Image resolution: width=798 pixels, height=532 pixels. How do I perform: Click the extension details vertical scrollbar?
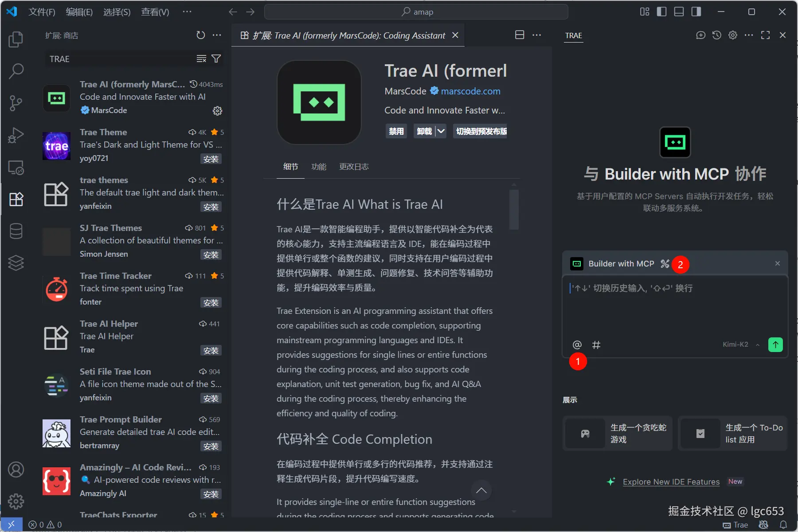(x=514, y=209)
